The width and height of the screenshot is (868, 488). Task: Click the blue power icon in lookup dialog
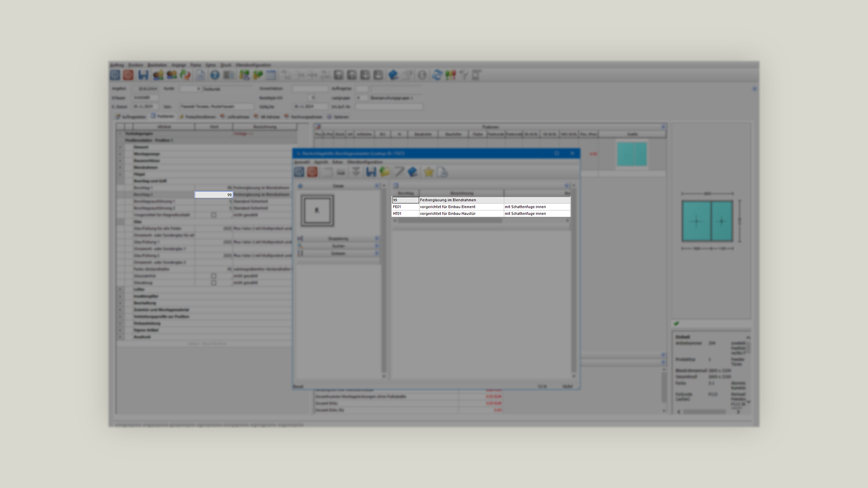299,172
